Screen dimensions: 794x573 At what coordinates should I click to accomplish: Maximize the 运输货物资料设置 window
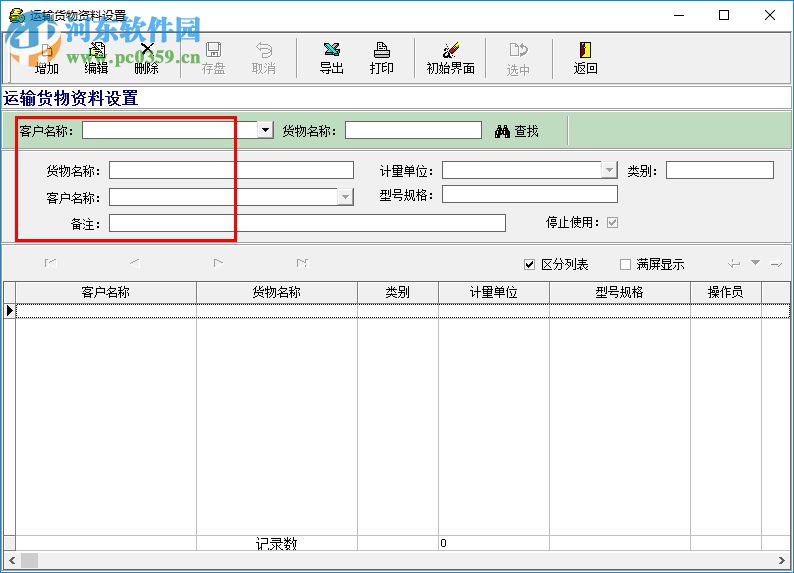724,15
